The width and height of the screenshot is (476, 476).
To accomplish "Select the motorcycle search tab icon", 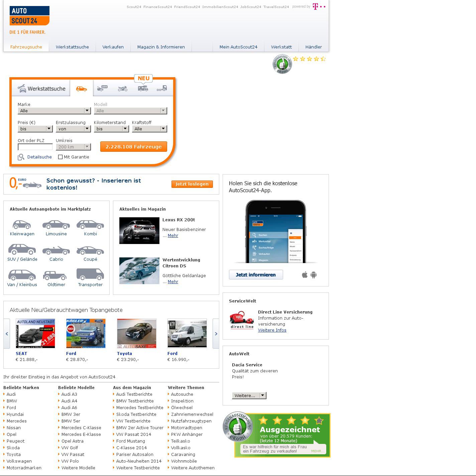I will 123,89.
